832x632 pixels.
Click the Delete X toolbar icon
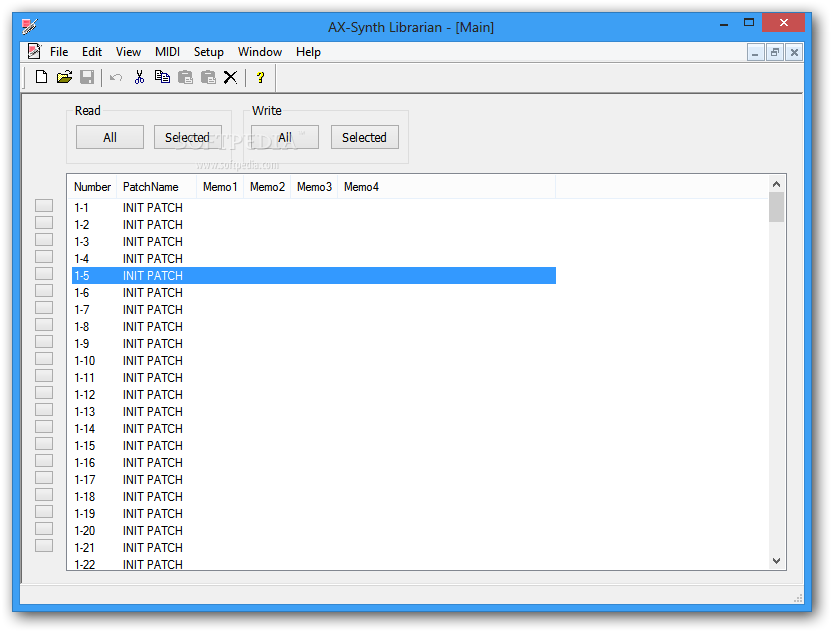(230, 77)
